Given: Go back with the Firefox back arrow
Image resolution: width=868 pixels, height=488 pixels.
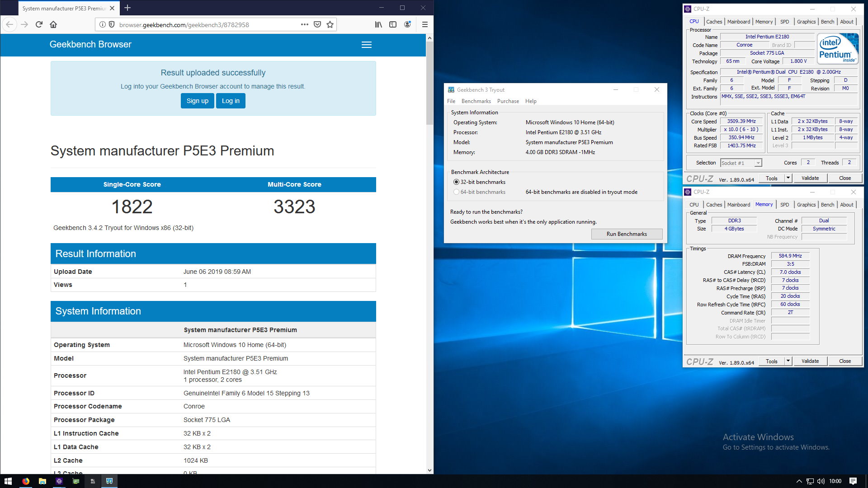Looking at the screenshot, I should point(9,24).
